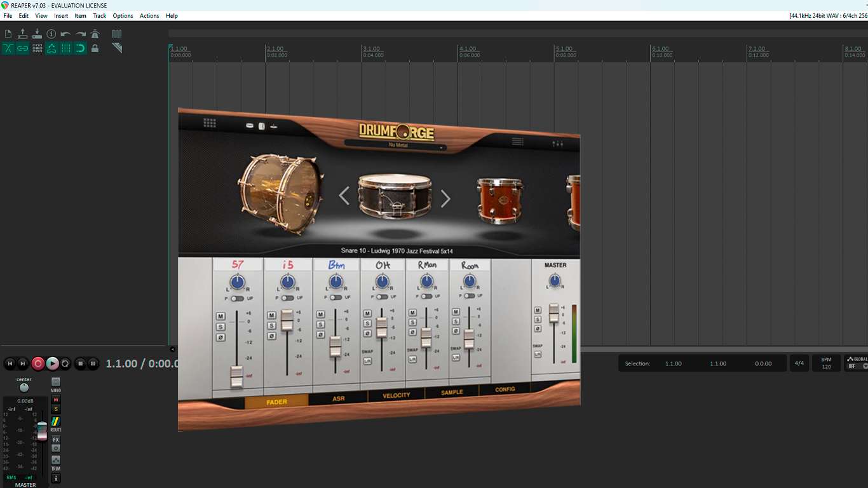Viewport: 868px width, 488px height.
Task: Click the RMan channel volume fader
Action: (426, 337)
